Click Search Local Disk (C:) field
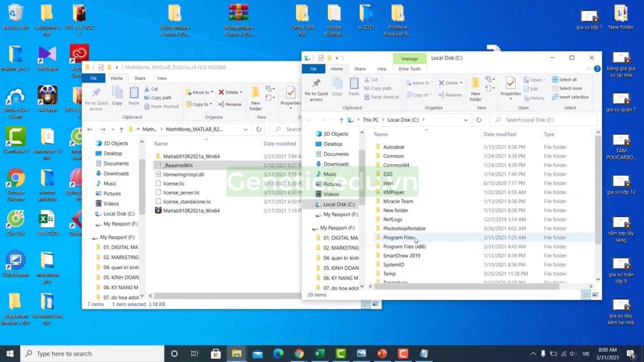The image size is (644, 362). [543, 120]
